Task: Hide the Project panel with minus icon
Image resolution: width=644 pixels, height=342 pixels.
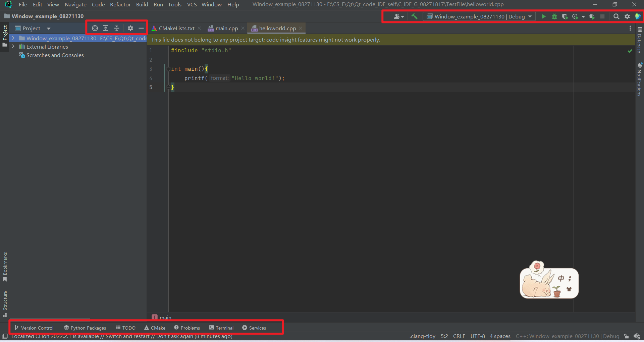Action: coord(141,28)
